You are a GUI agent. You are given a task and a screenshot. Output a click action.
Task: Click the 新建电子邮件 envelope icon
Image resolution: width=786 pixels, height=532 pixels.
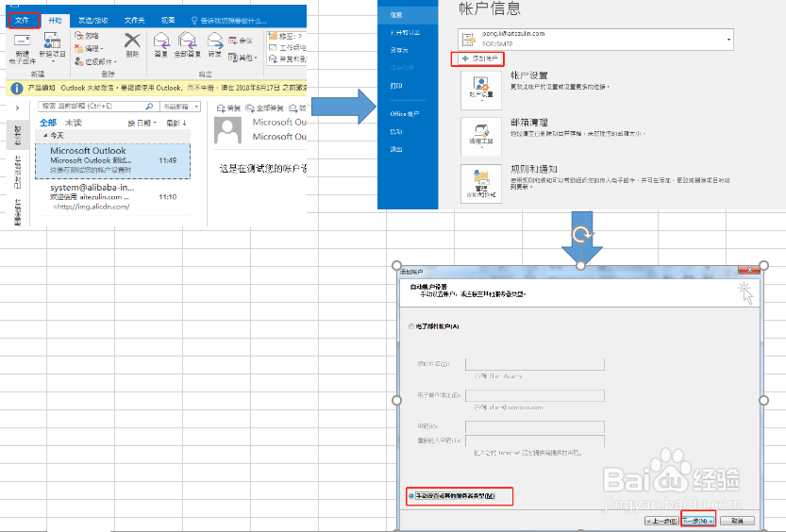[23, 41]
